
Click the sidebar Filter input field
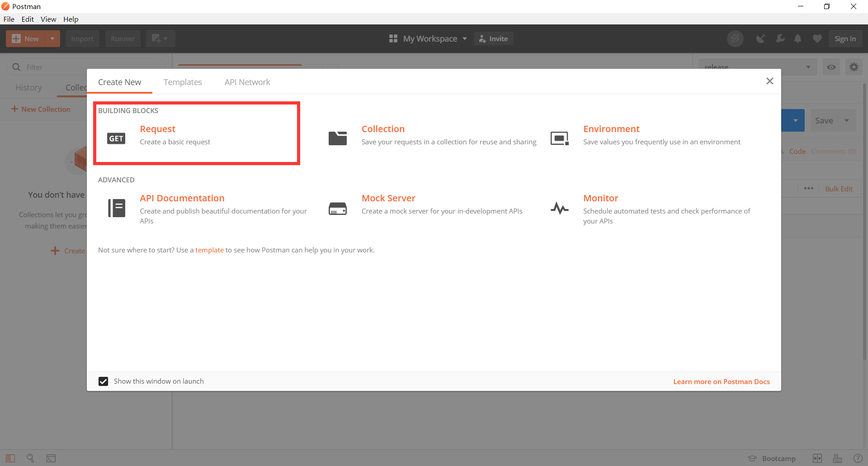[x=86, y=67]
